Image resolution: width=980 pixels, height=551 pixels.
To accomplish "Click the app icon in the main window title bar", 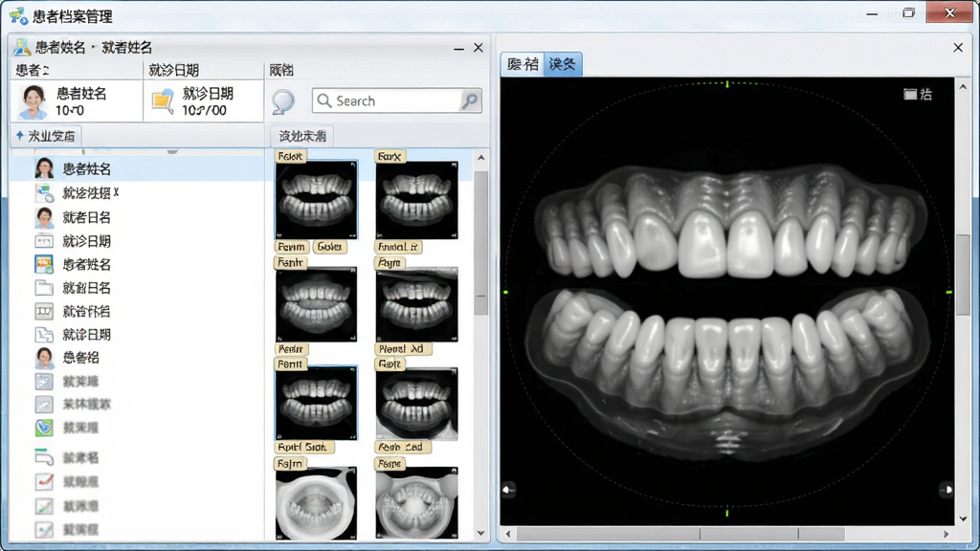I will [x=18, y=15].
